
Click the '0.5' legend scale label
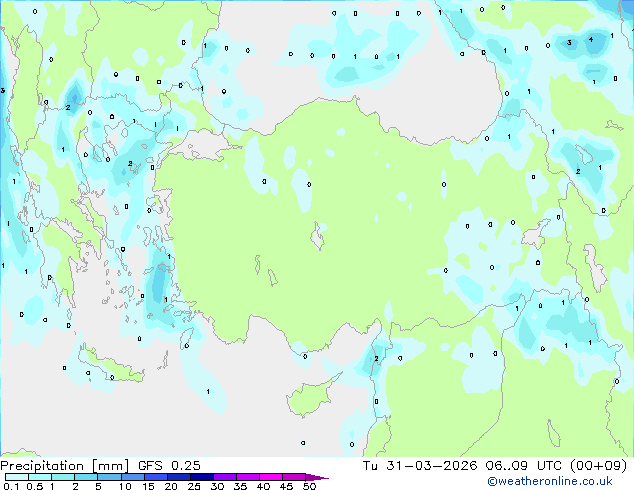34,486
